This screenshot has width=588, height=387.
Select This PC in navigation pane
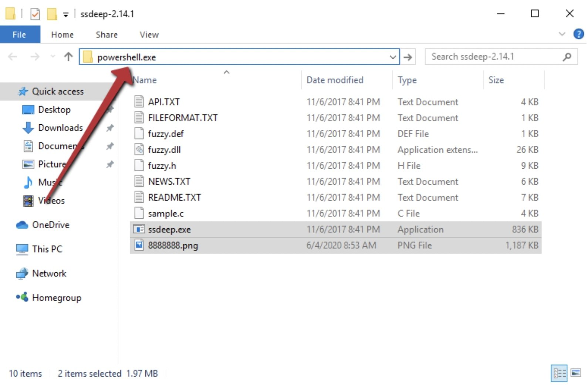pyautogui.click(x=47, y=249)
